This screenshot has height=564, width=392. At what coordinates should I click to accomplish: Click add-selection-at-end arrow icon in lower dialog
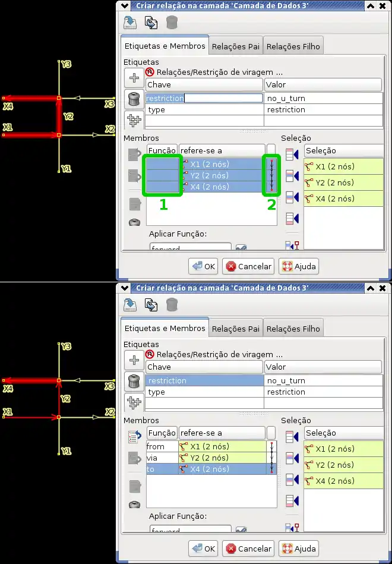(x=292, y=500)
